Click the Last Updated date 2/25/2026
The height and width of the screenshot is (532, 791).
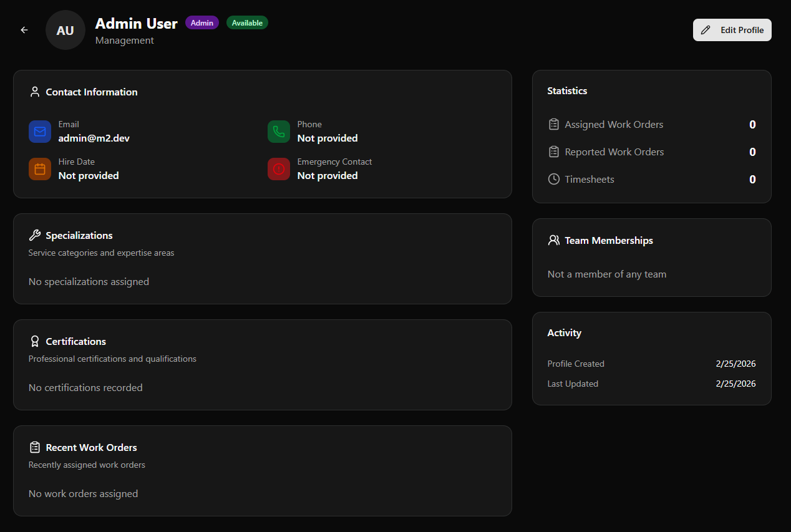point(736,384)
